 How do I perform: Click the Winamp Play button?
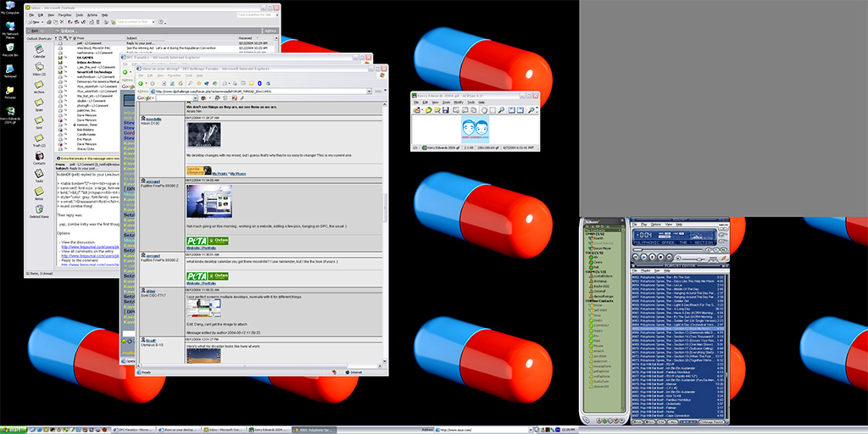[644, 257]
